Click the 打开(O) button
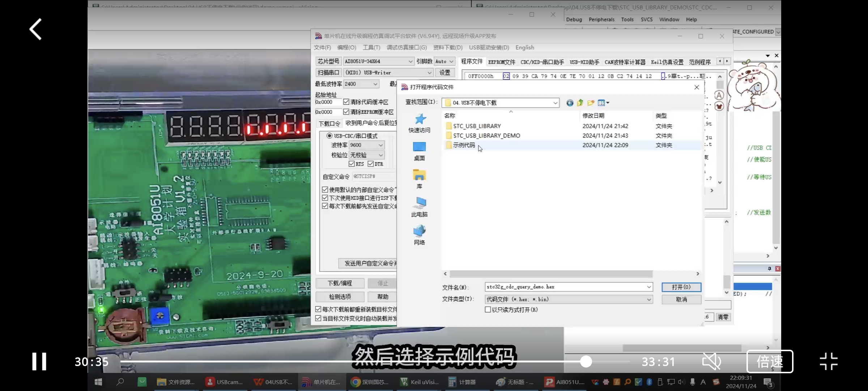The image size is (868, 391). (681, 287)
